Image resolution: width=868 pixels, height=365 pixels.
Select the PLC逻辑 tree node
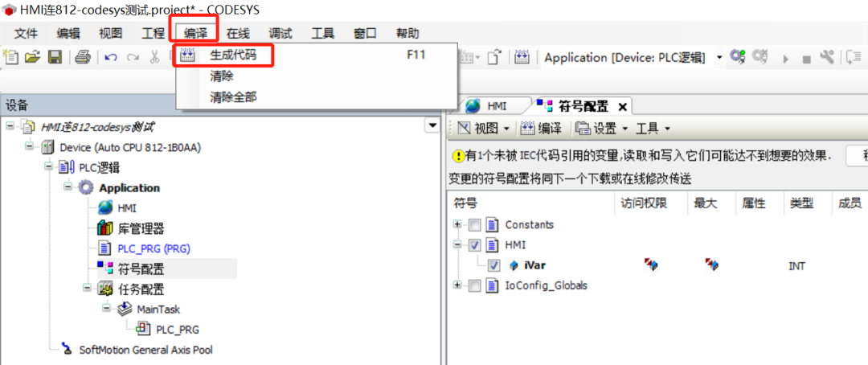99,168
